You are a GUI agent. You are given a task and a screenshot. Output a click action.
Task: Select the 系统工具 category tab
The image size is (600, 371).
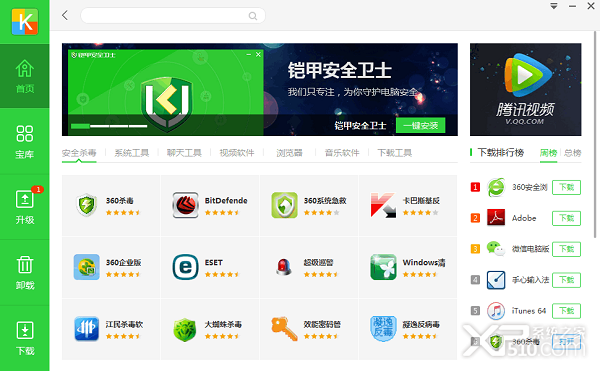coord(132,153)
